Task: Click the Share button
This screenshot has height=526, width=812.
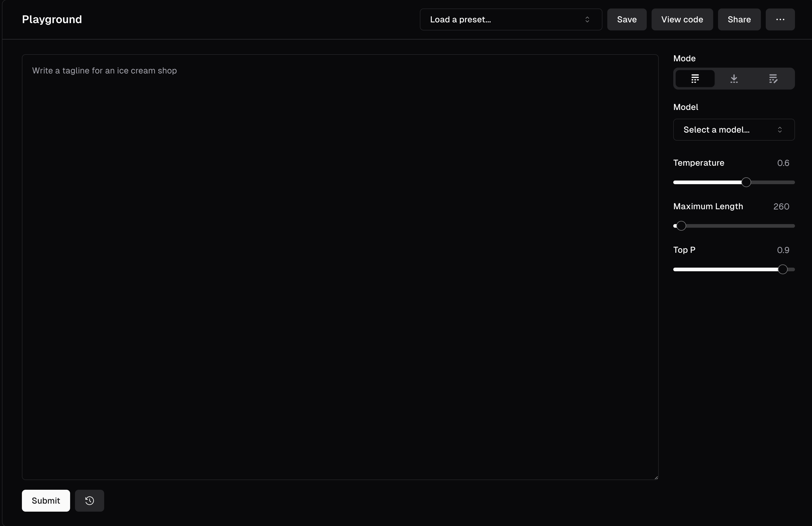Action: (x=739, y=19)
